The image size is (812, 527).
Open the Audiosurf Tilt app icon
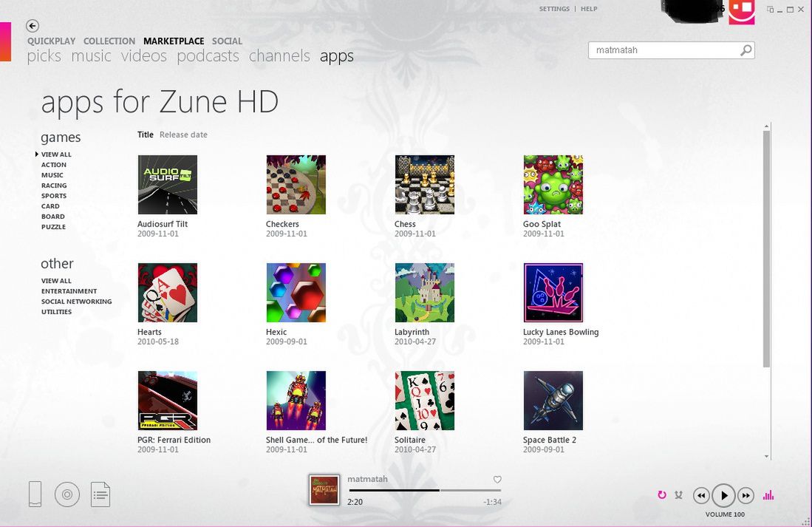(167, 185)
